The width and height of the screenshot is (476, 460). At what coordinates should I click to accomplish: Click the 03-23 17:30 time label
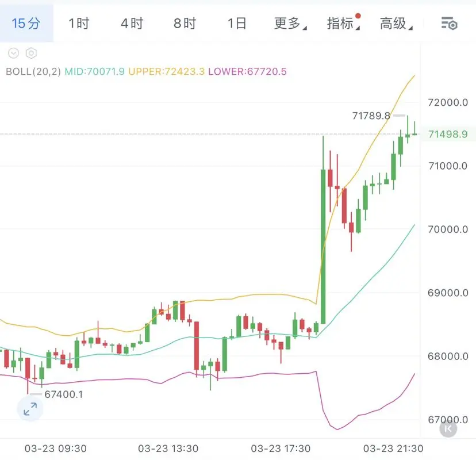(281, 448)
